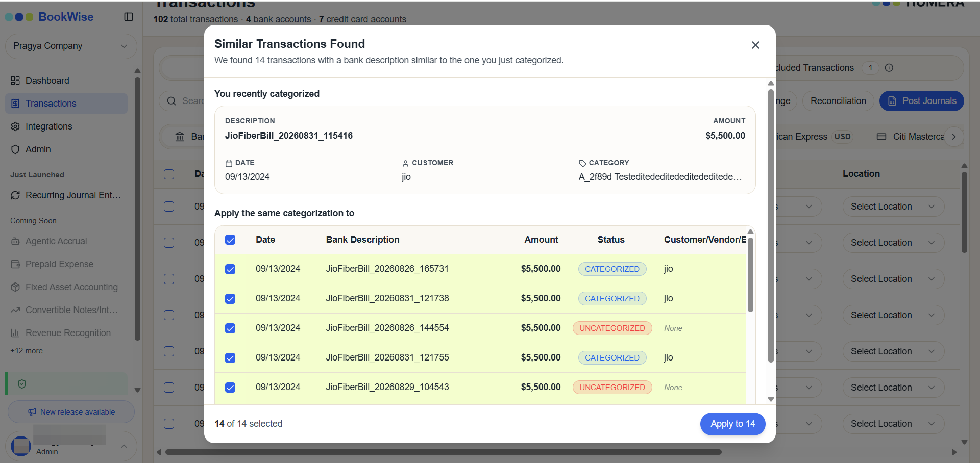
Task: Uncheck JioFiberBill_20260826_165731 row checkbox
Action: point(230,269)
